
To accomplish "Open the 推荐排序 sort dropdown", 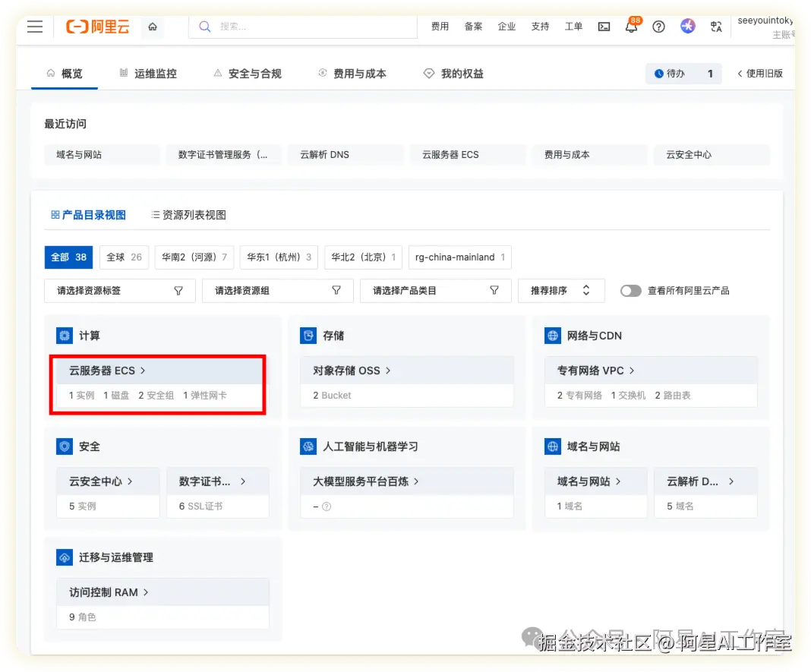I will tap(561, 291).
